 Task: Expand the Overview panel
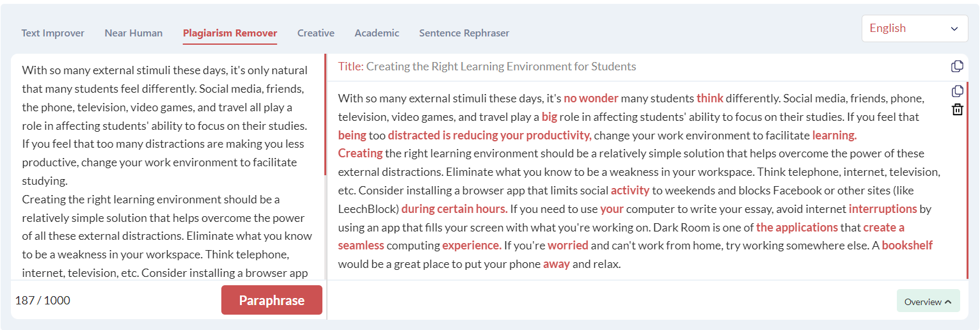pyautogui.click(x=928, y=301)
